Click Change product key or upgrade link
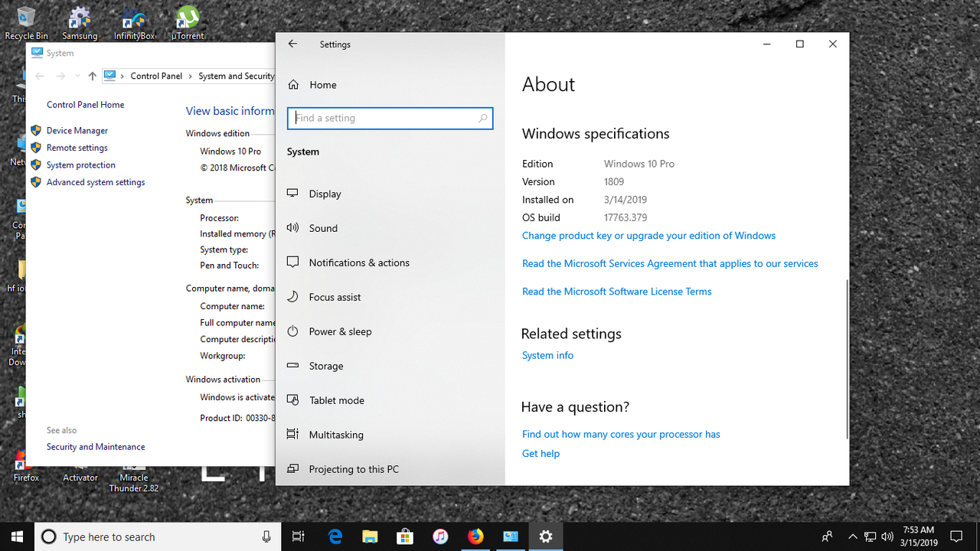The image size is (980, 551). 648,235
